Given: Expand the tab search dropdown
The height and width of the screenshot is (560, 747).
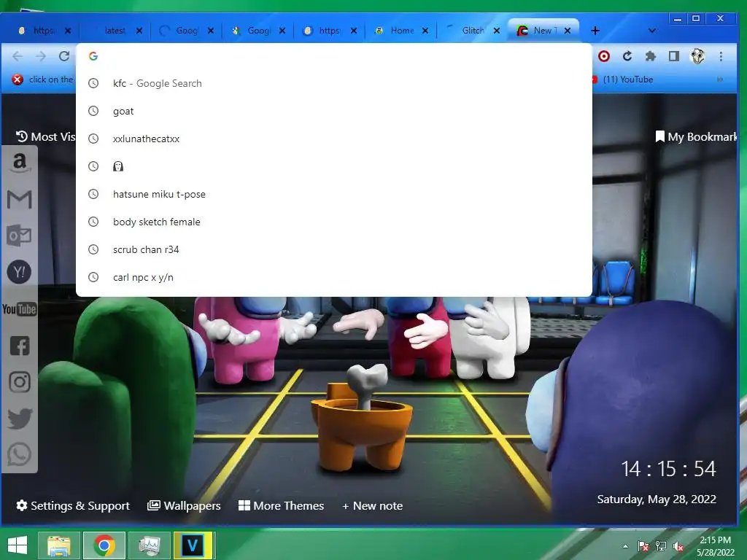Looking at the screenshot, I should [652, 31].
